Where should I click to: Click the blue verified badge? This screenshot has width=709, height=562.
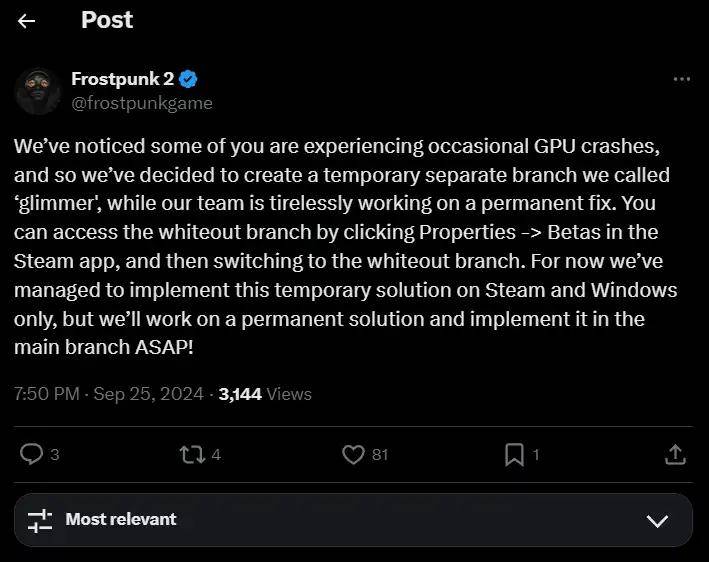click(x=188, y=79)
